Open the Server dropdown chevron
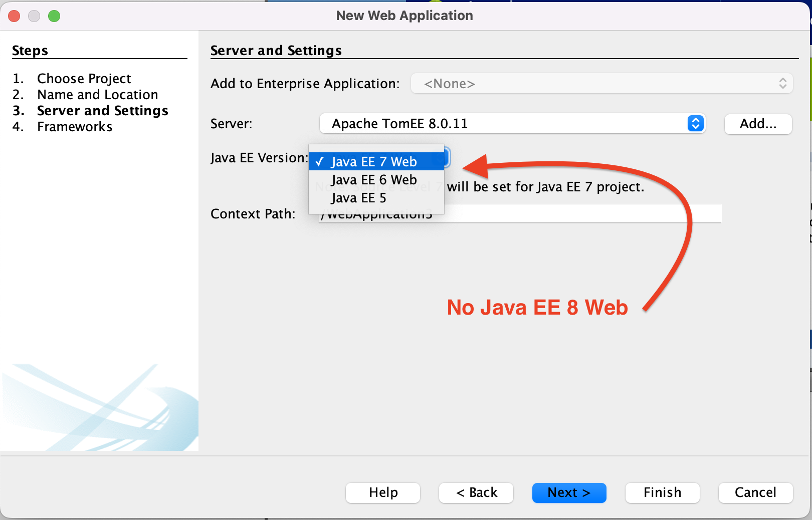 [695, 124]
